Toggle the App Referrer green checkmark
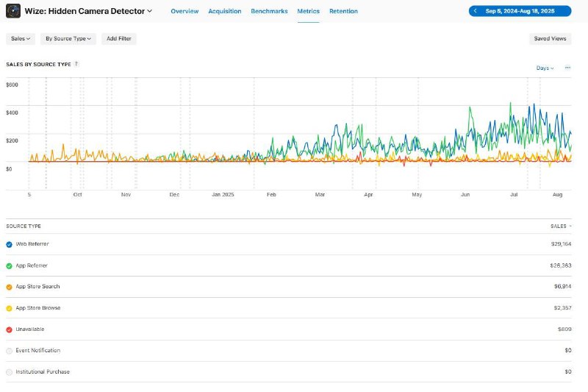Image resolution: width=588 pixels, height=392 pixels. (x=9, y=266)
